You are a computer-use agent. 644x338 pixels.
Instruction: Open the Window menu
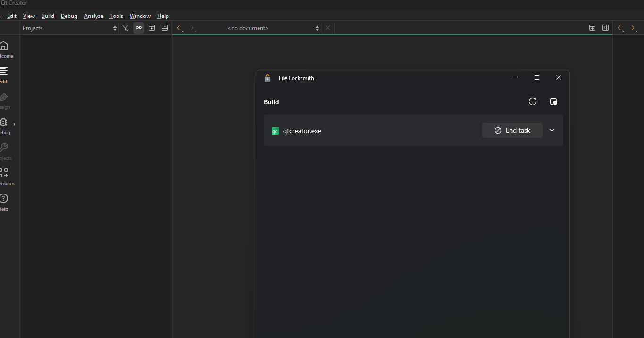(140, 16)
